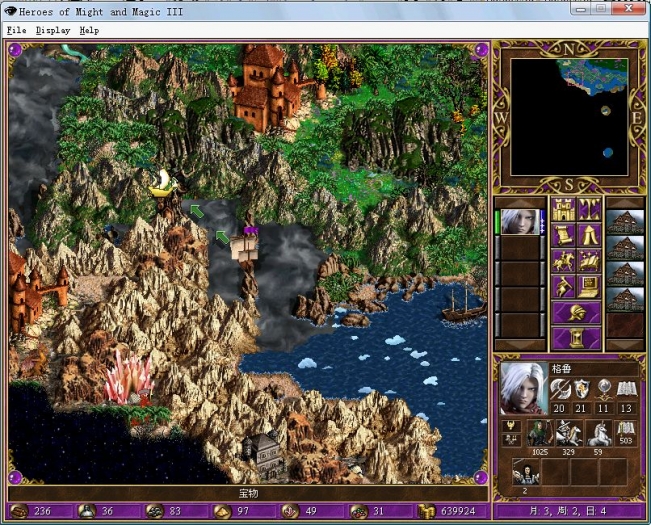Click the Knowledge open book icon

point(626,389)
